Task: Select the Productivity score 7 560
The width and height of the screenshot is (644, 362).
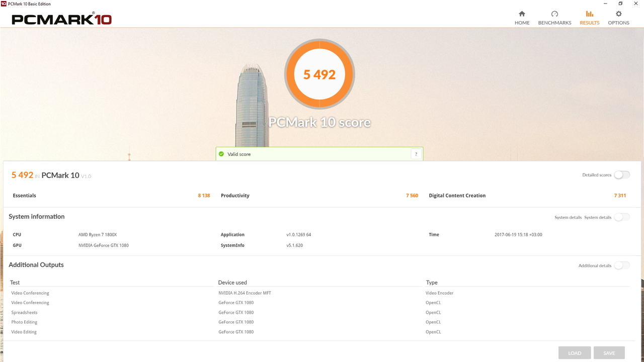Action: [x=412, y=196]
